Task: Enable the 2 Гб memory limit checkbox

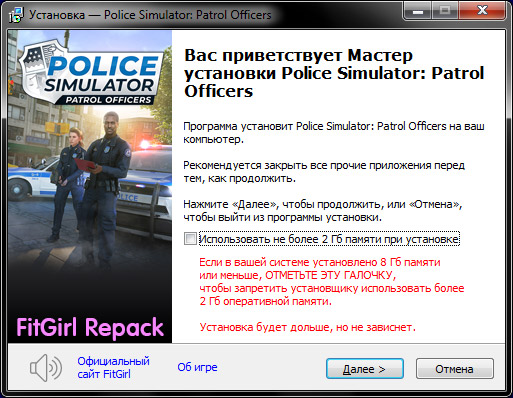Action: [x=190, y=239]
